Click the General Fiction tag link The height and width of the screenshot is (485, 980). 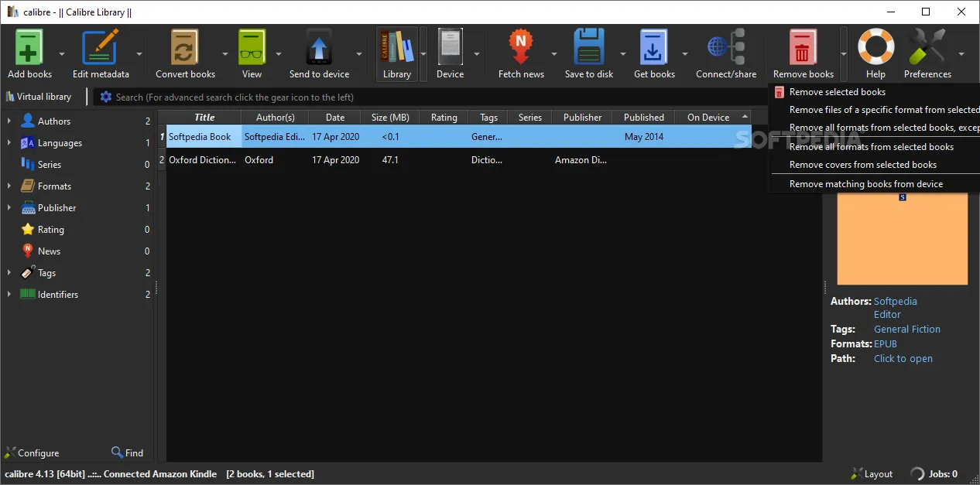coord(907,329)
